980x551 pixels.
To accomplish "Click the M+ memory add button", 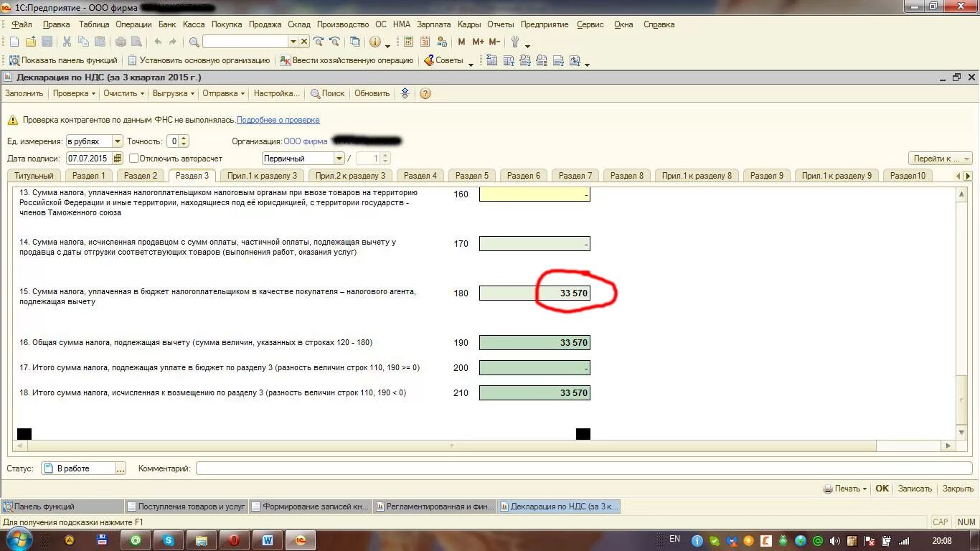I will click(x=478, y=42).
